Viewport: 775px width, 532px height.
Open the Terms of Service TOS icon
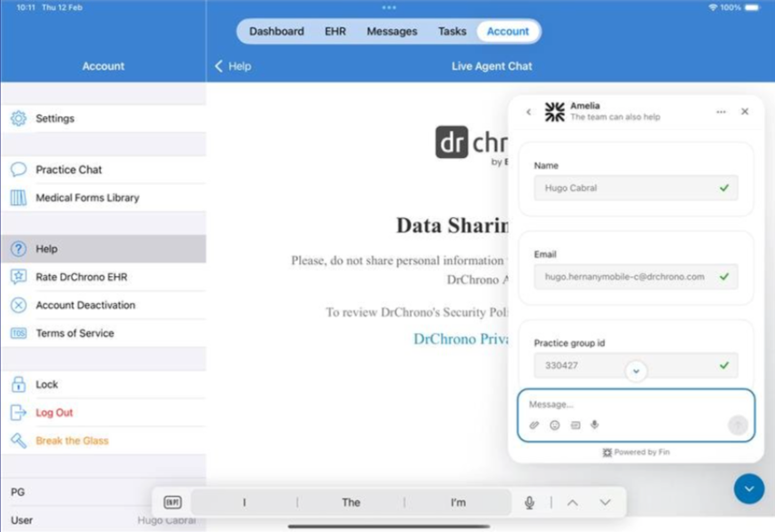point(18,333)
